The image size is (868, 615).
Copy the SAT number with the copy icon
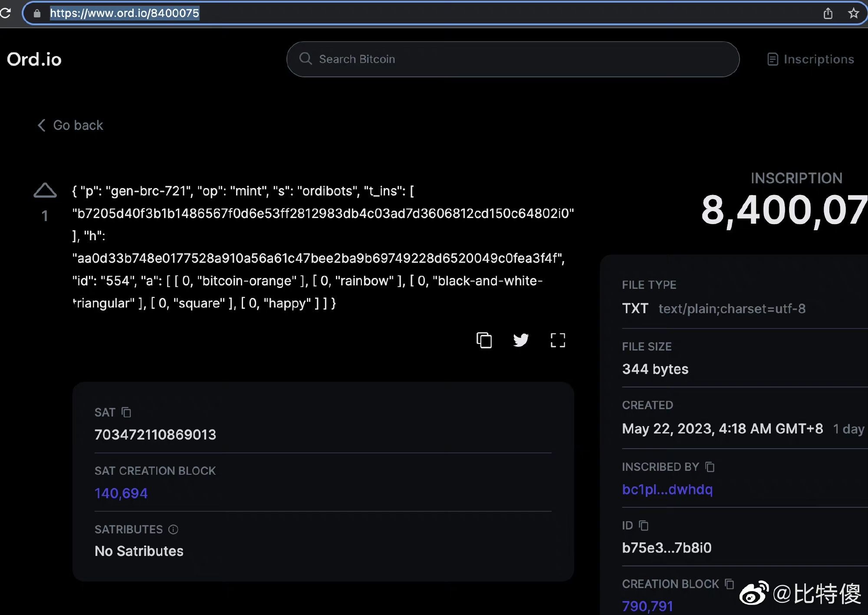click(126, 412)
